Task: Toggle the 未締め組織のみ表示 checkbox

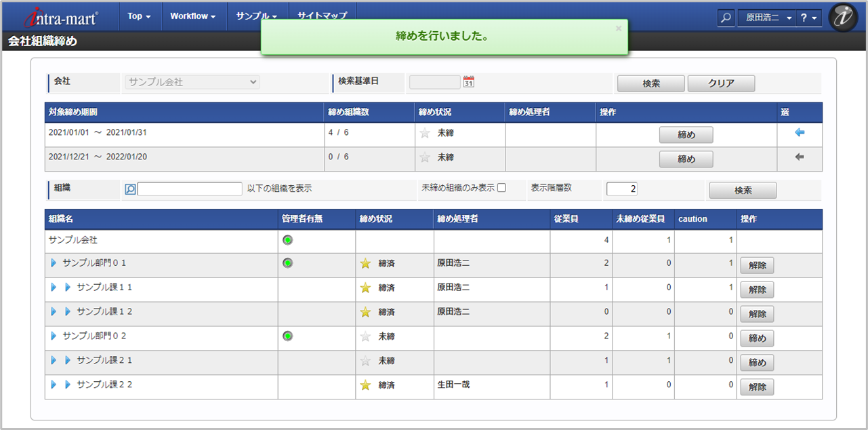Action: (501, 188)
